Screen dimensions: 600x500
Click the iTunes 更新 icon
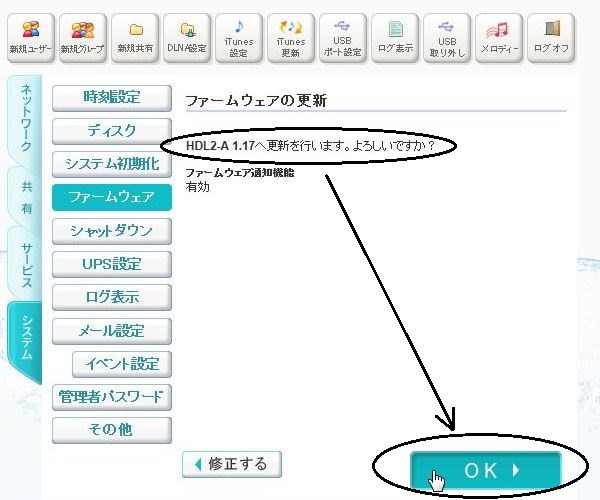291,37
